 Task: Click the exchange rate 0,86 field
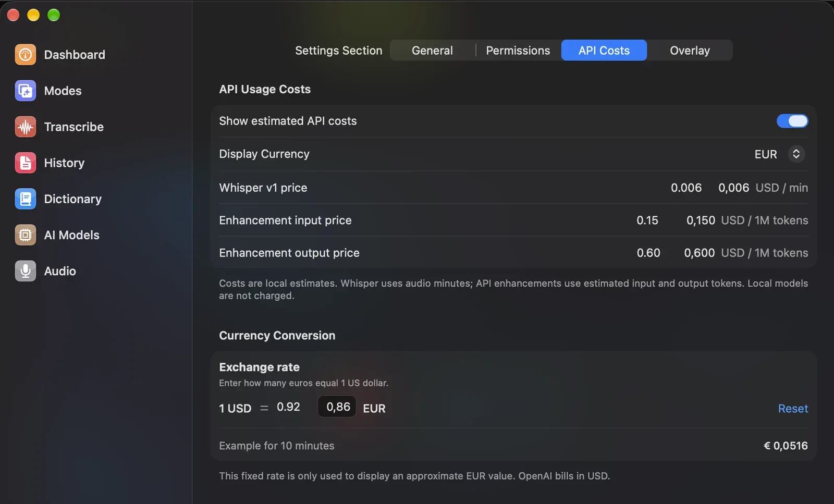(337, 407)
